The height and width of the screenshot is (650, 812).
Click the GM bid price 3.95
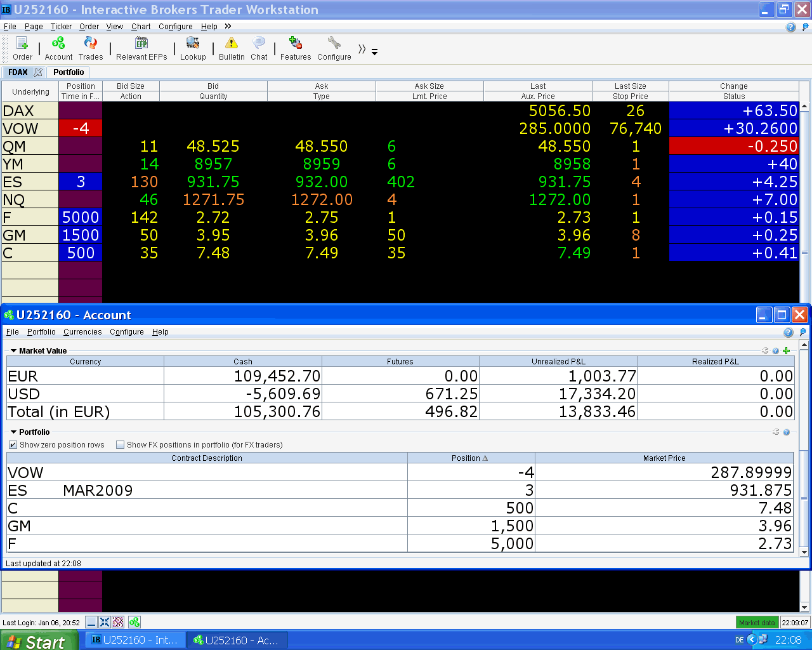click(213, 235)
